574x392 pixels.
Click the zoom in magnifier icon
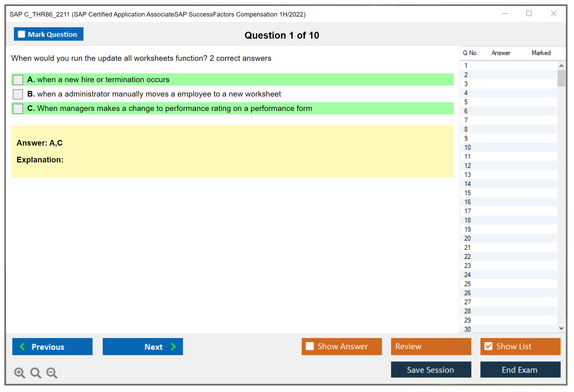coord(19,373)
